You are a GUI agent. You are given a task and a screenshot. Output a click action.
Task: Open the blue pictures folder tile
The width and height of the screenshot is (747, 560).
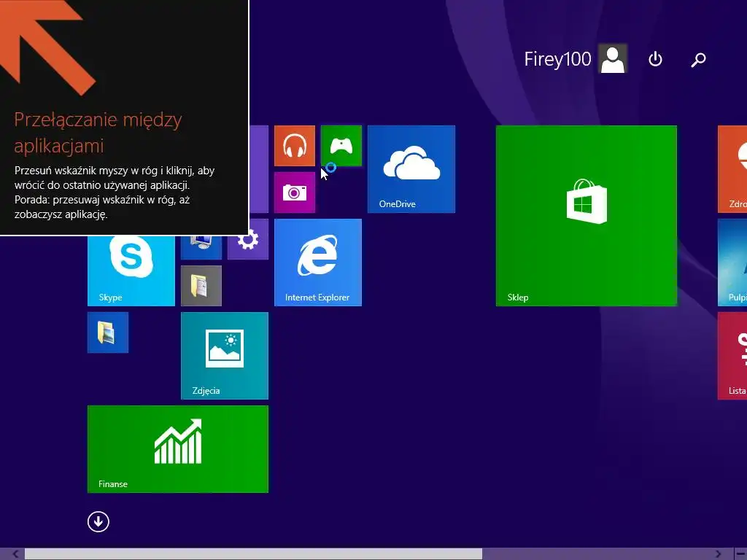[108, 332]
